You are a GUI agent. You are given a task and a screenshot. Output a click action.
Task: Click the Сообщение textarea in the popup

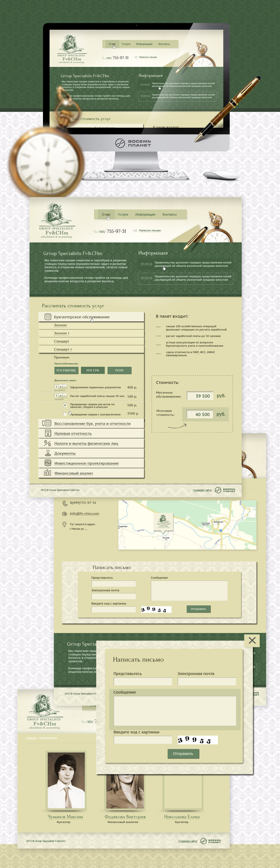coord(175,711)
